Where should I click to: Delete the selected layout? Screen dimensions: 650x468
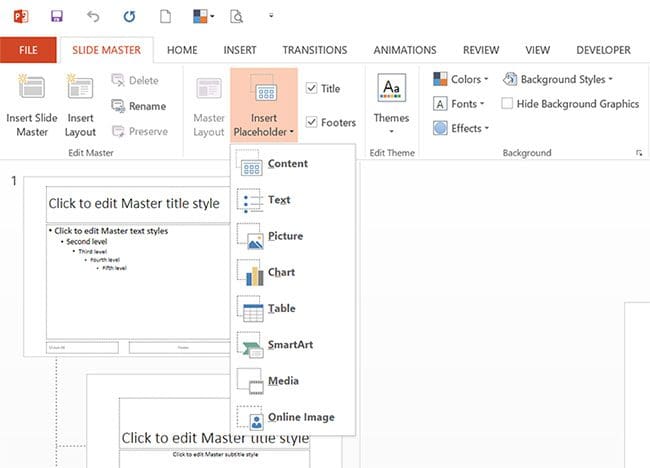[136, 80]
